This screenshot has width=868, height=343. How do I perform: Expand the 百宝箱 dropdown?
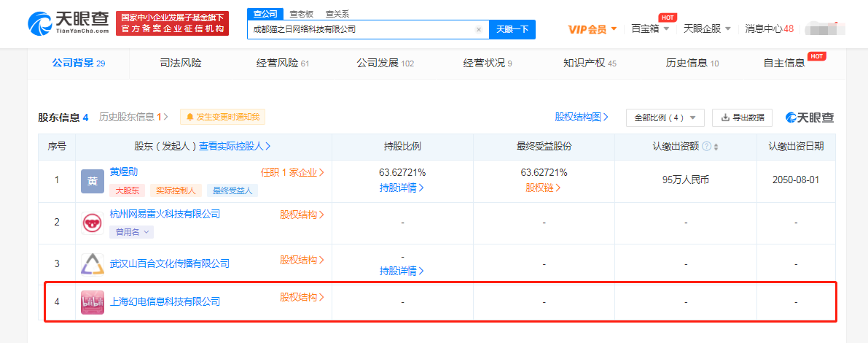click(650, 28)
